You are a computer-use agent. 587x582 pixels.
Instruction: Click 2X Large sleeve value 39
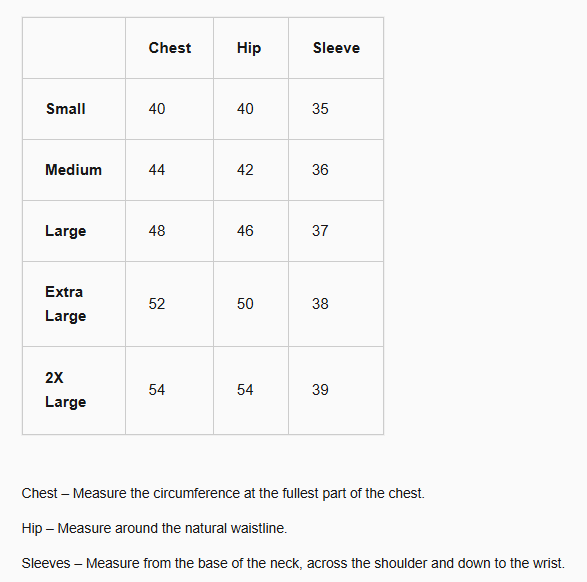(x=320, y=390)
